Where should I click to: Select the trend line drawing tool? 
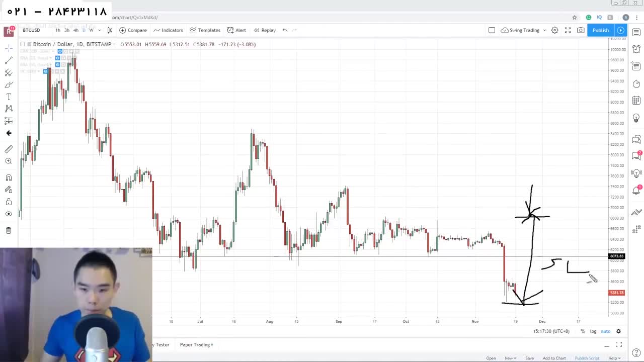click(9, 60)
